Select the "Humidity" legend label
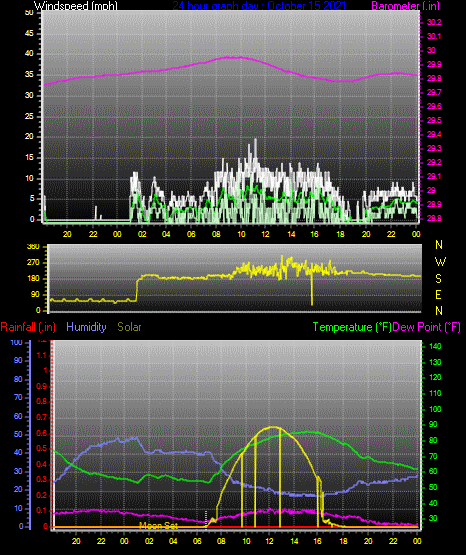This screenshot has height=555, width=466. coord(86,327)
